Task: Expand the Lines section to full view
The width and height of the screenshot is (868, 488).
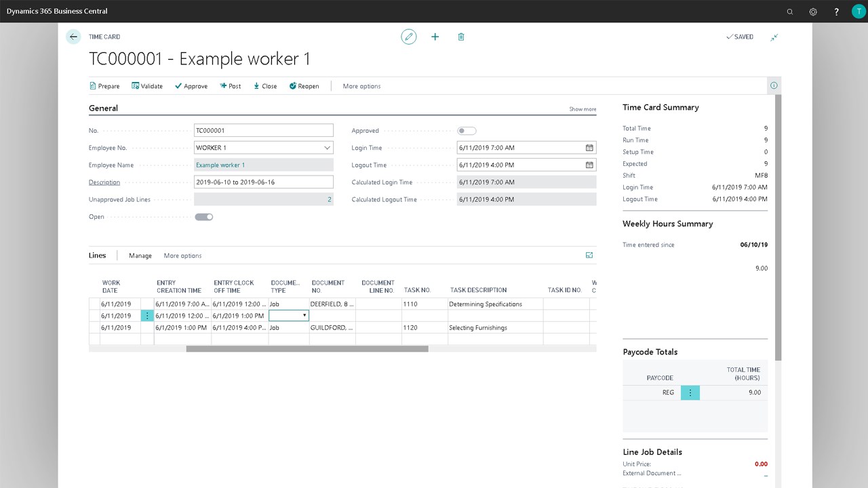Action: (x=589, y=256)
